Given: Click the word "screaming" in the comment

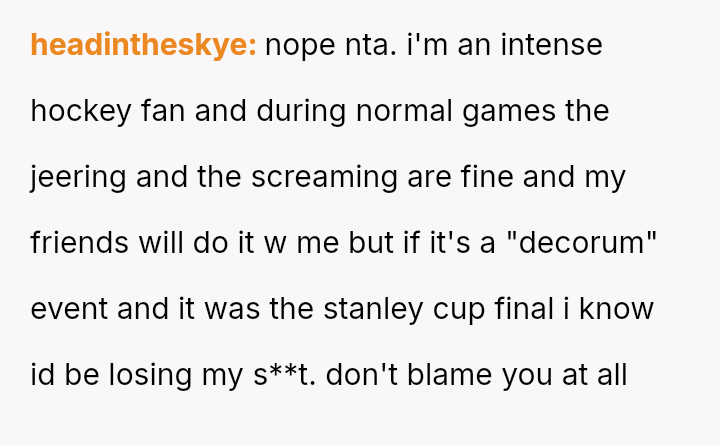Looking at the screenshot, I should tap(320, 177).
